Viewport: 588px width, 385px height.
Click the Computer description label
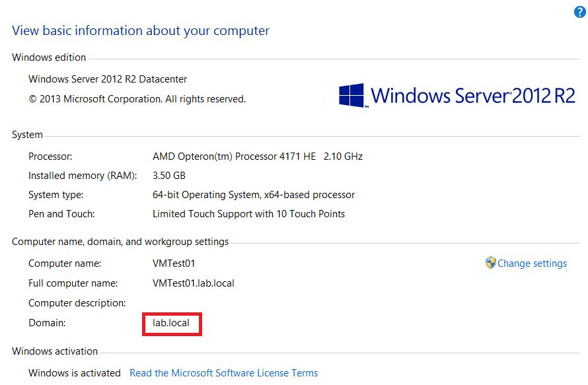77,303
